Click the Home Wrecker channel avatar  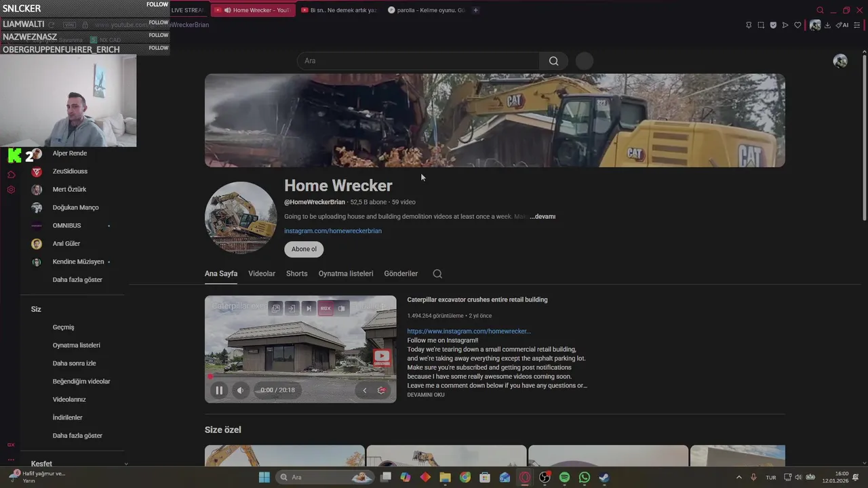coord(241,218)
